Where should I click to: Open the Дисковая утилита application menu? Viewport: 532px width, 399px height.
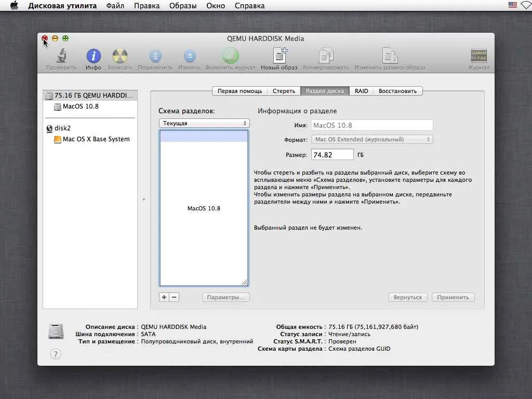coord(62,6)
